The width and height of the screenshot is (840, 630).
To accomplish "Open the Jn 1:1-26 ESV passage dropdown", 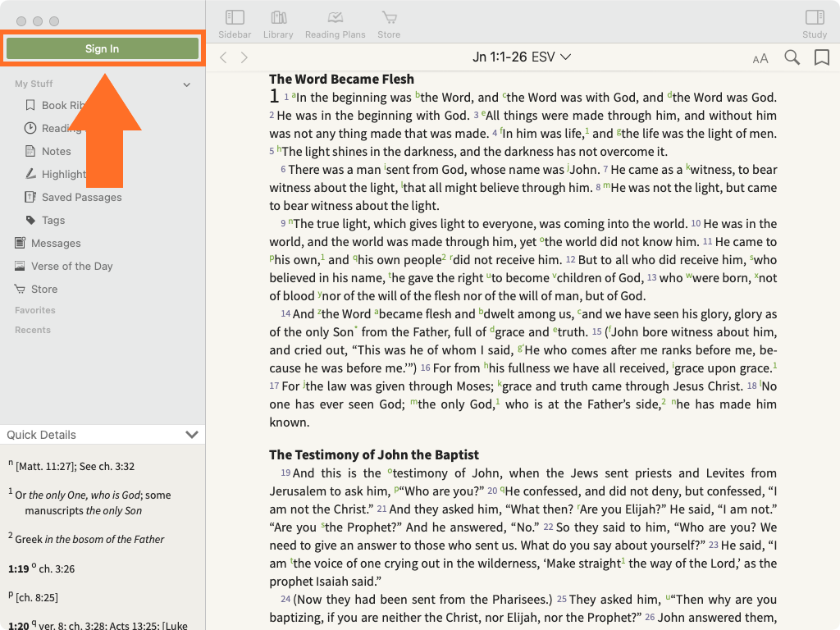I will tap(522, 57).
